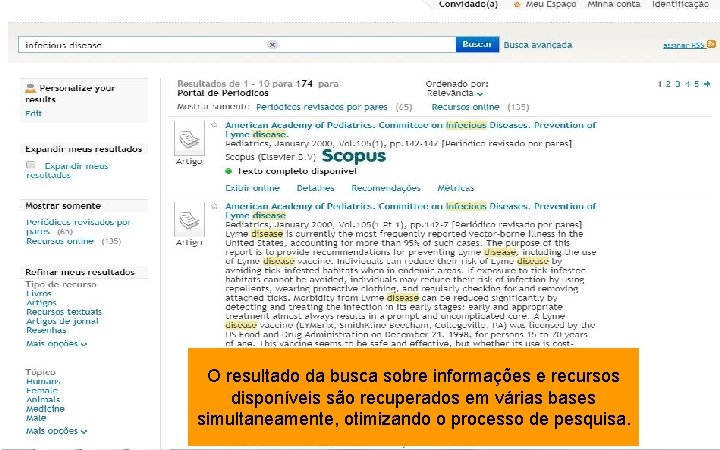Click the Personalize your results user icon
720x450 pixels.
(x=30, y=88)
